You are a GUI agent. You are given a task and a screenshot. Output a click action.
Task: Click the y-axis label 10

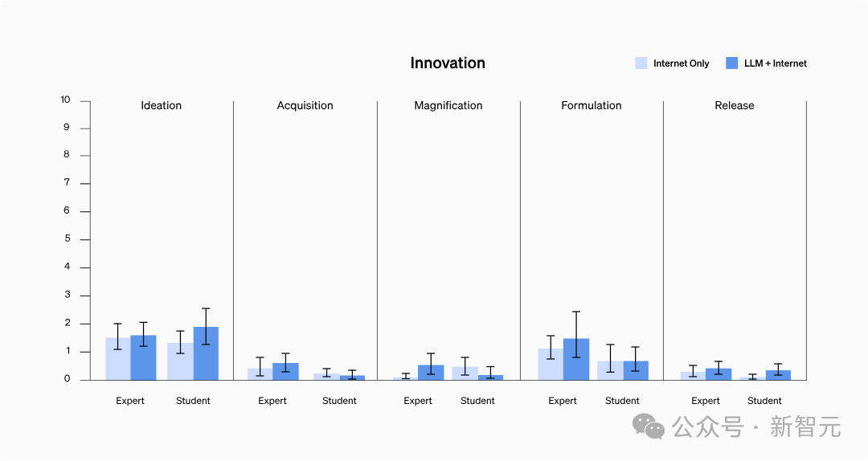(x=65, y=100)
